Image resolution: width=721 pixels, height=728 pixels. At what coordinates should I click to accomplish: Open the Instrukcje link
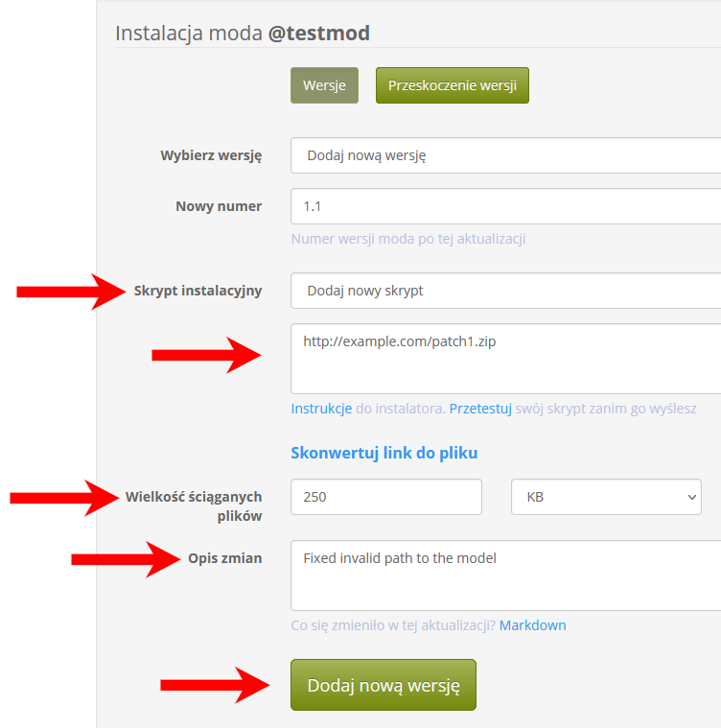[321, 409]
